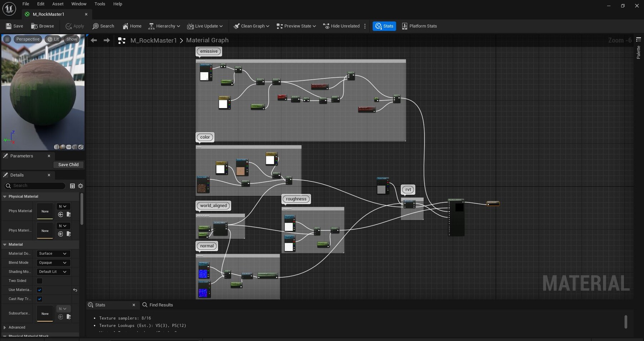Open the property matrix table icon in Details

pos(72,186)
